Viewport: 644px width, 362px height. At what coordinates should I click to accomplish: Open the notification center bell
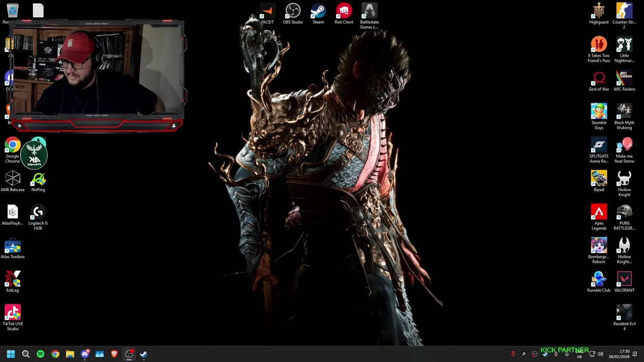pos(635,354)
